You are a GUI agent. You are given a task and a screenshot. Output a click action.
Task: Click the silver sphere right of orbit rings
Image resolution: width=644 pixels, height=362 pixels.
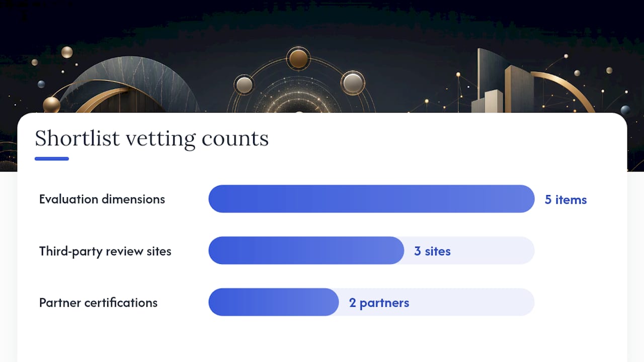point(353,82)
